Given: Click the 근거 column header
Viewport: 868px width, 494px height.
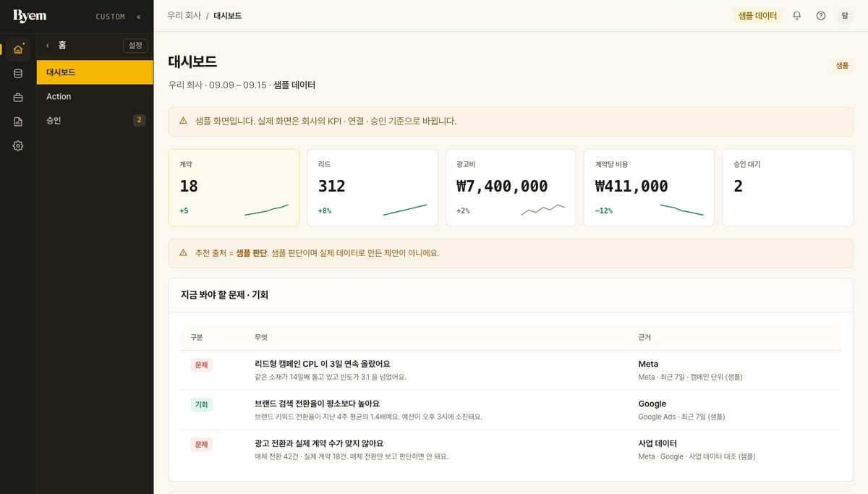Looking at the screenshot, I should (x=644, y=337).
